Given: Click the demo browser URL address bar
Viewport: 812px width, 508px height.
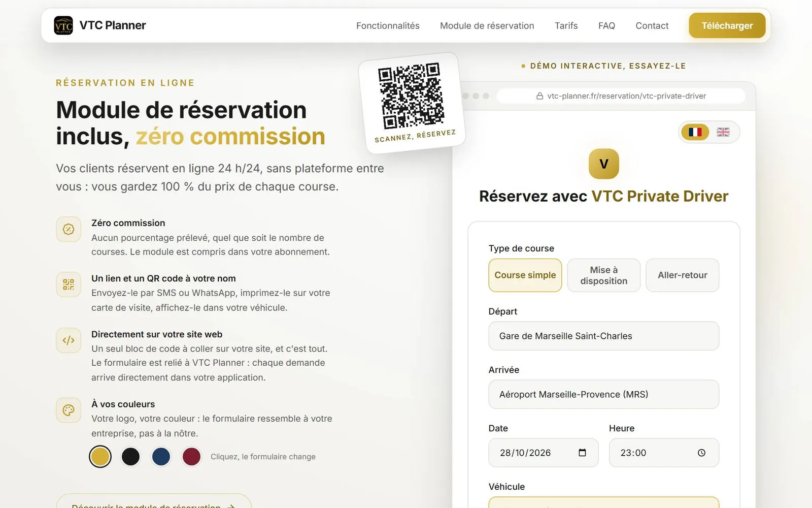Looking at the screenshot, I should click(621, 96).
